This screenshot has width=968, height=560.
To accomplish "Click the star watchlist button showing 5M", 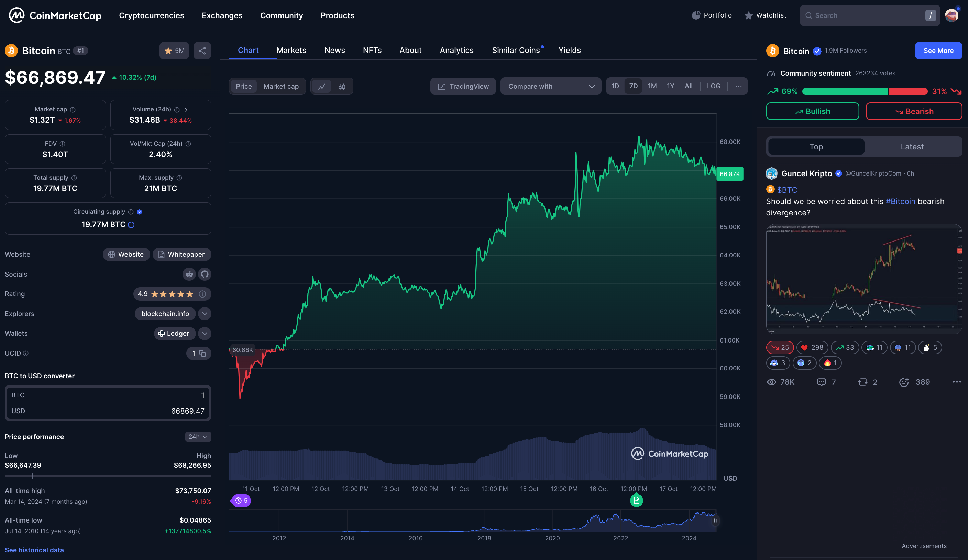I will point(174,51).
